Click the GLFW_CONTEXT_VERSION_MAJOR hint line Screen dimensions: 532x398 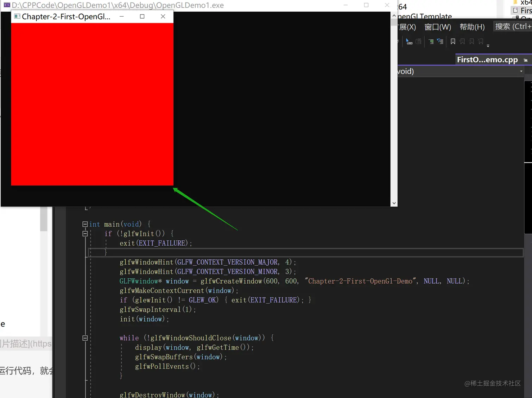(x=208, y=262)
